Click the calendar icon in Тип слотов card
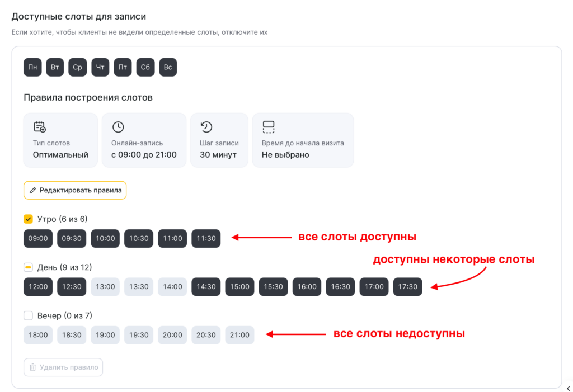 click(39, 127)
